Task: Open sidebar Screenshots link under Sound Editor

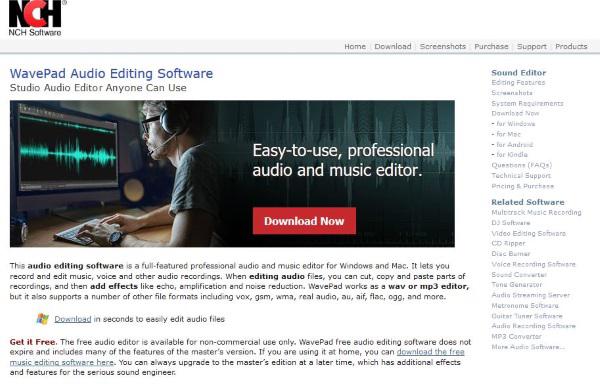Action: 512,93
